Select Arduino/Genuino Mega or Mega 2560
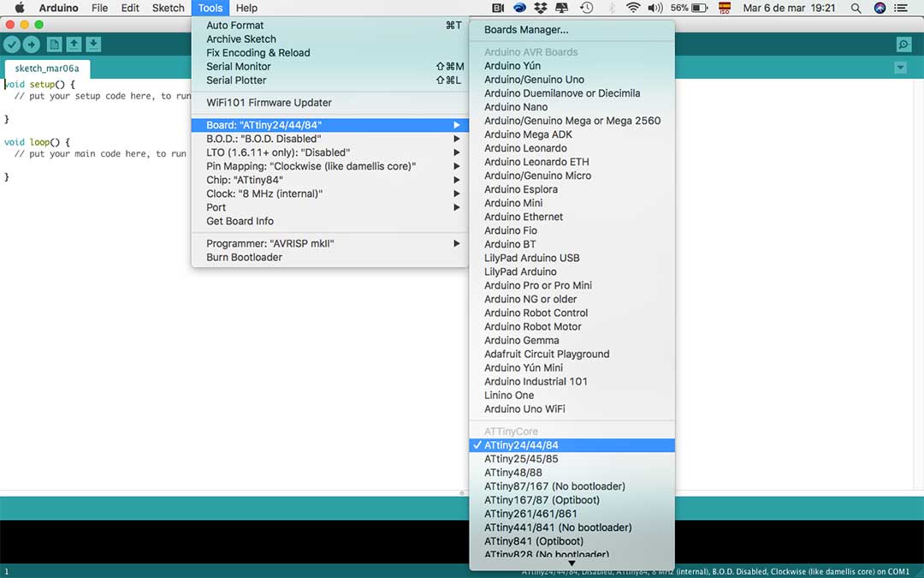This screenshot has height=578, width=924. coord(572,121)
